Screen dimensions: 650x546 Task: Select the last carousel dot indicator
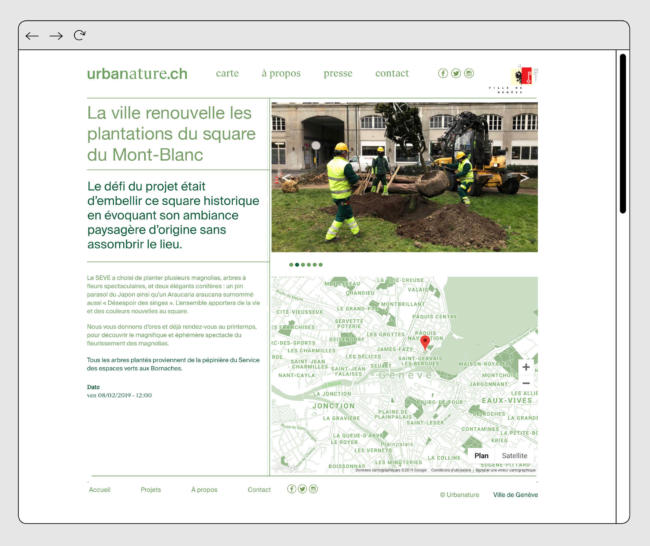(x=320, y=265)
